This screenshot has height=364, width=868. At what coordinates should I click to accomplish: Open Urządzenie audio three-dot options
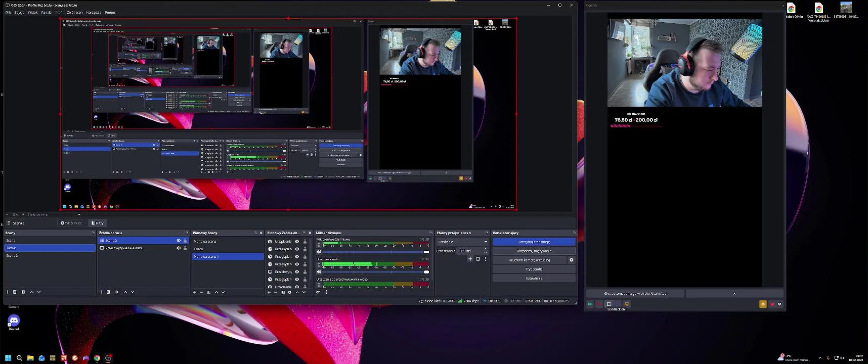tap(319, 265)
